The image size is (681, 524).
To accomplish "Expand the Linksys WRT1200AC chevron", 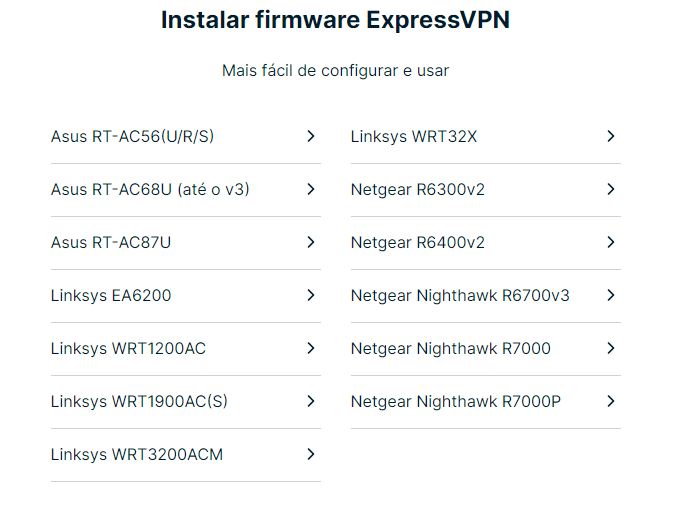I will pyautogui.click(x=311, y=348).
